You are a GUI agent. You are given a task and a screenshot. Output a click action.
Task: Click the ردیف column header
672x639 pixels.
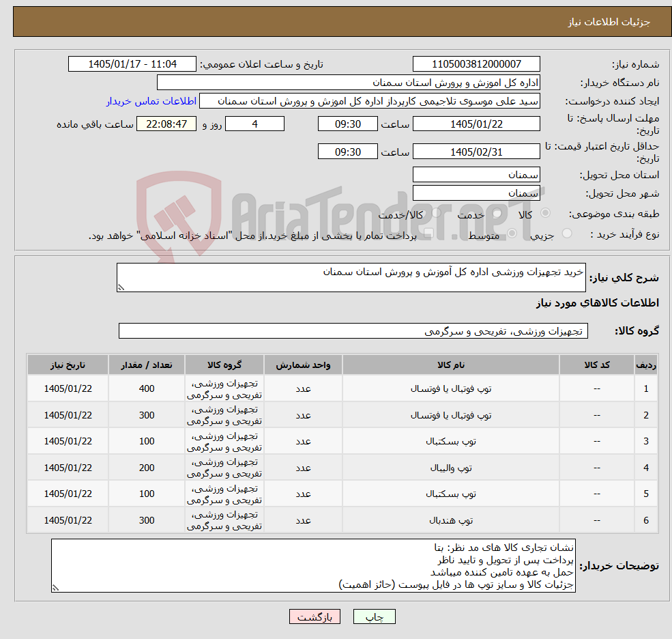point(646,365)
